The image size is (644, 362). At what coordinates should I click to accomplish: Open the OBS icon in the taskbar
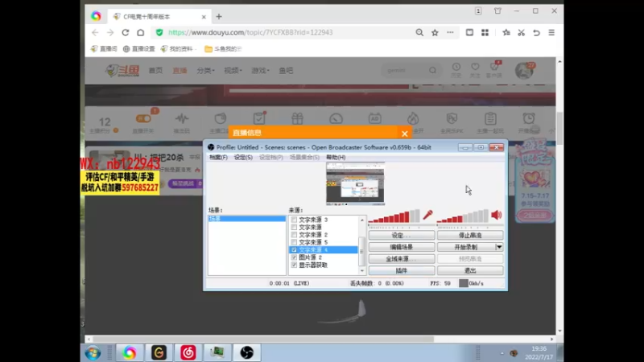click(x=247, y=353)
